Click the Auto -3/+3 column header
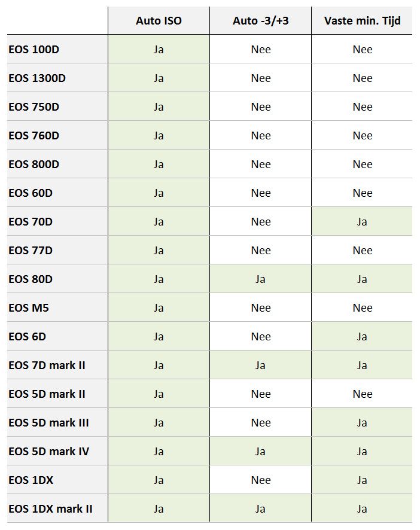Viewport: 420px width, 530px height. pyautogui.click(x=260, y=21)
